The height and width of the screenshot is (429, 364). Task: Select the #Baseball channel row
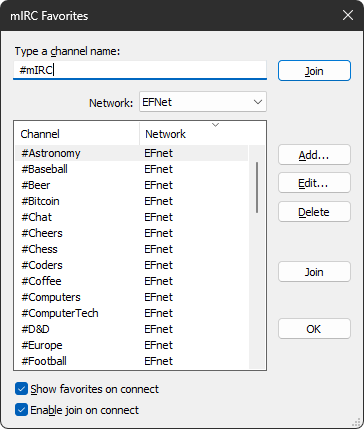click(x=132, y=169)
